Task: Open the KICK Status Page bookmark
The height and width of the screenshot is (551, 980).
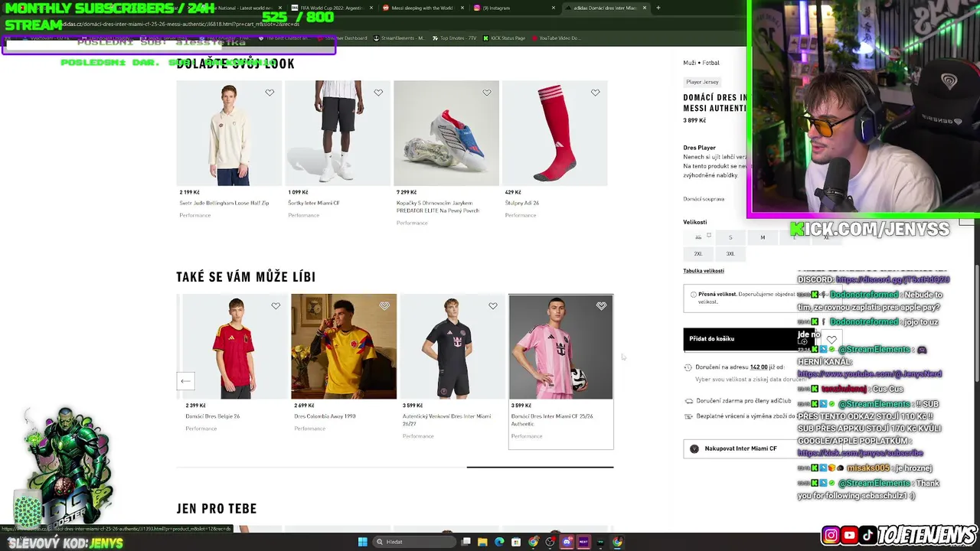Action: (x=505, y=37)
